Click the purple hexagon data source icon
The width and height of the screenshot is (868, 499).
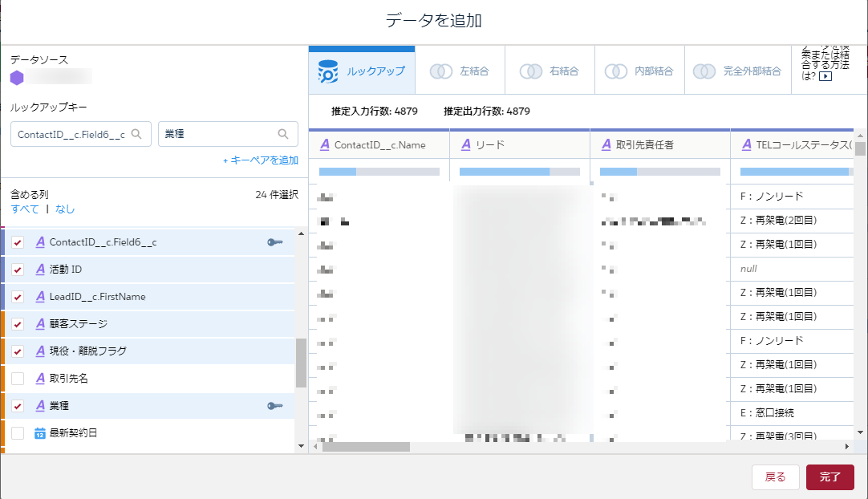tap(17, 78)
